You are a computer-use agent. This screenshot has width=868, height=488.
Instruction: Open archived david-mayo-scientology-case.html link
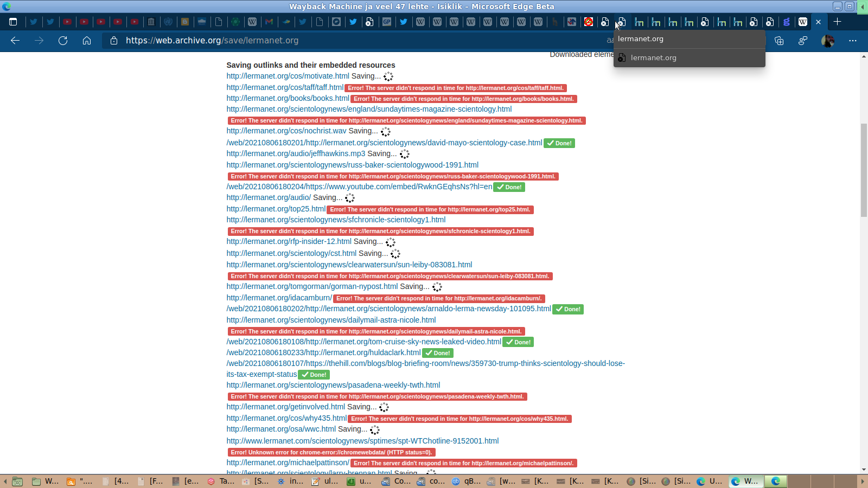coord(385,143)
